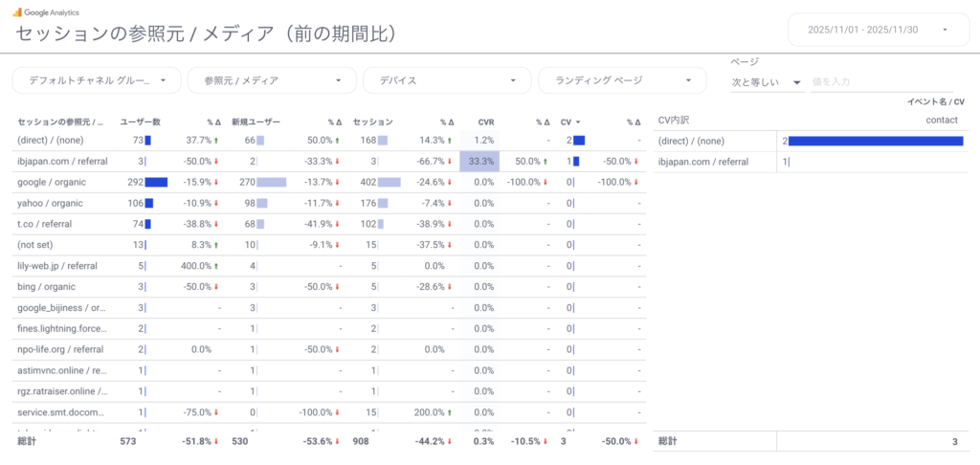This screenshot has width=980, height=465.
Task: Sort by the 新規ユーザー column header
Action: point(256,122)
